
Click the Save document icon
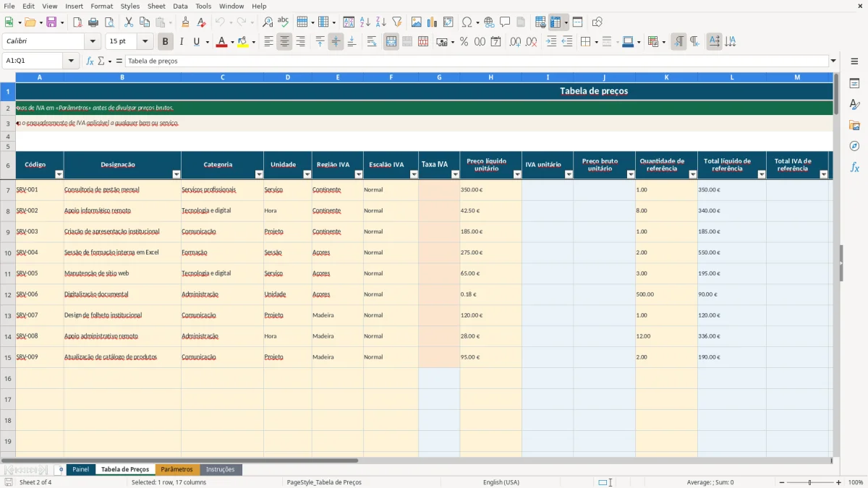(x=51, y=22)
